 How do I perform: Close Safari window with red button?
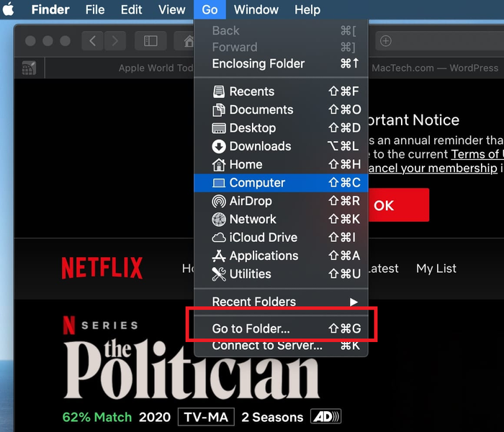click(x=30, y=41)
